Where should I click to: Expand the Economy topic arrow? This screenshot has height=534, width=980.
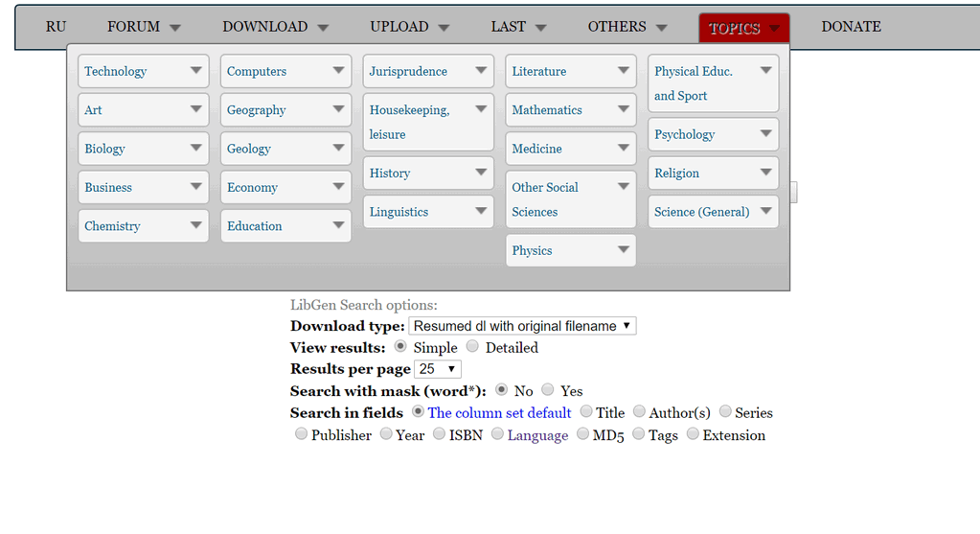click(x=338, y=187)
